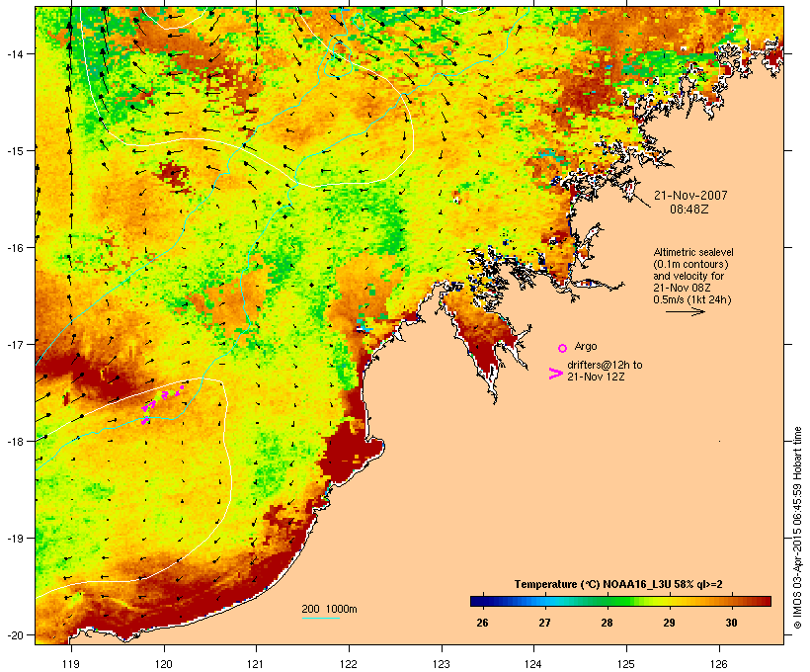Viewport: 810px width, 672px height.
Task: Click the longitude axis label 121
Action: pyautogui.click(x=256, y=664)
